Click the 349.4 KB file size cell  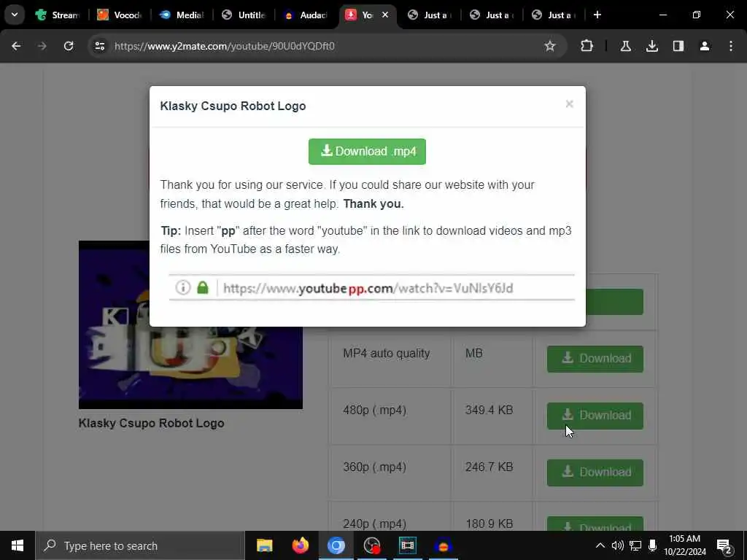[489, 410]
